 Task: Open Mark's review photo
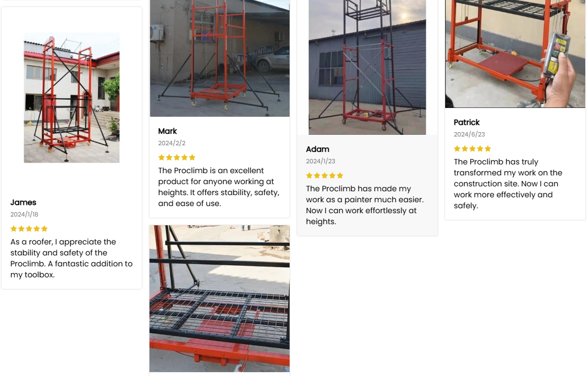[220, 58]
